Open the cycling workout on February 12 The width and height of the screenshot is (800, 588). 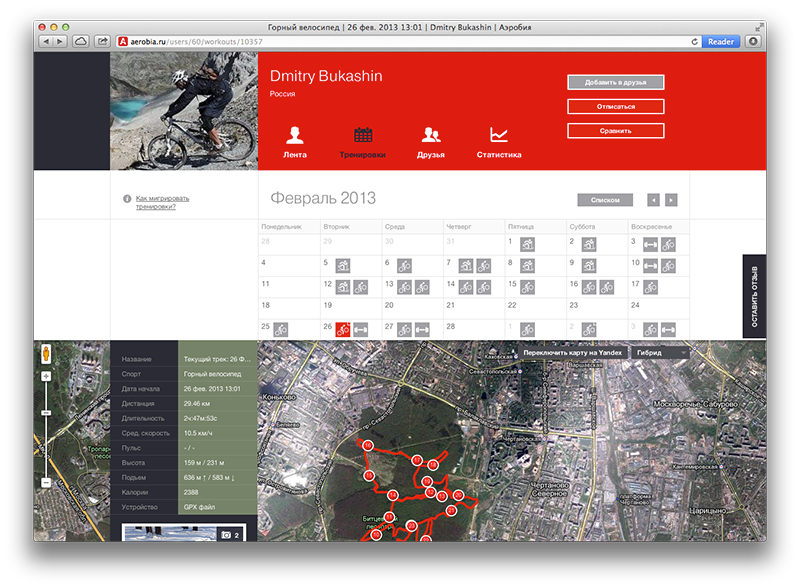point(361,287)
